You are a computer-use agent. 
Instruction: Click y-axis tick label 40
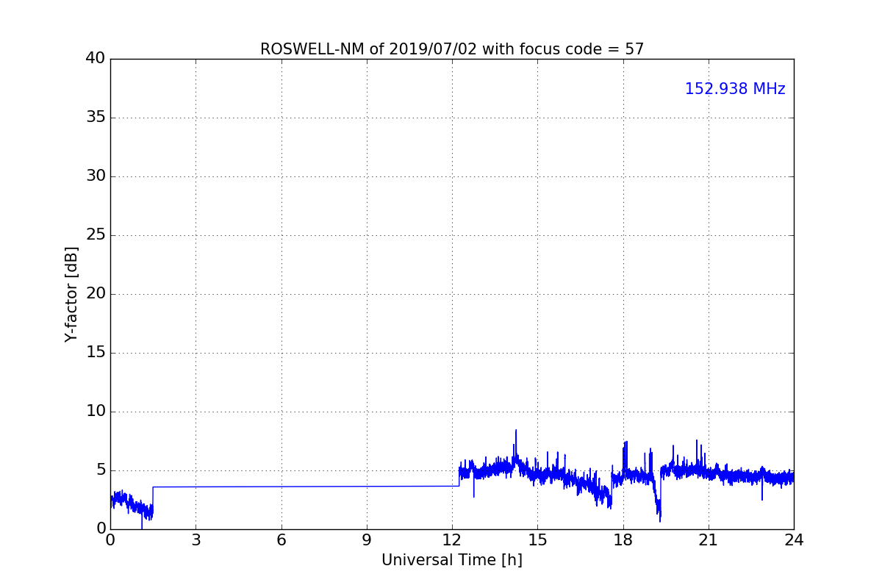[96, 59]
